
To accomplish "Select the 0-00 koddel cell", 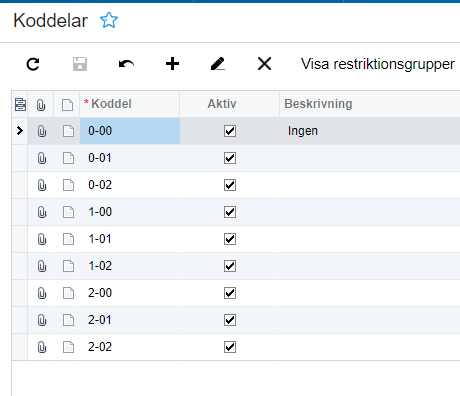I will (130, 131).
